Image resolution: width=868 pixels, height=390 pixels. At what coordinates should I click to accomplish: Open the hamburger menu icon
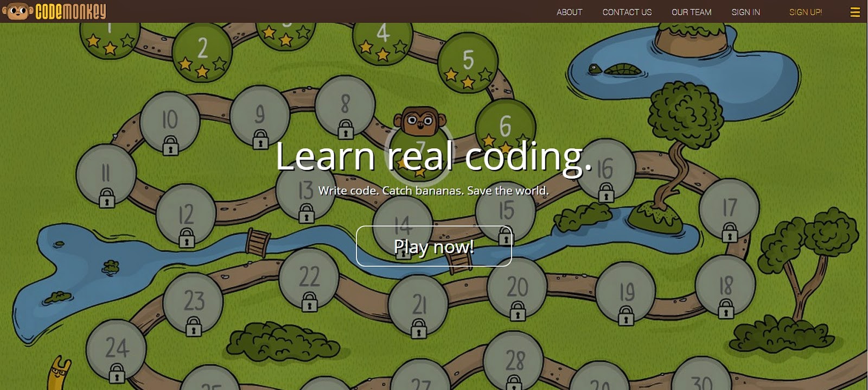(x=855, y=12)
